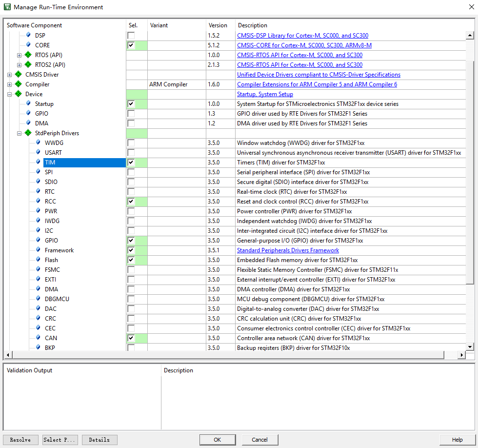Collapse the StdPeriph Drivers tree node
This screenshot has width=478, height=448.
[x=19, y=133]
